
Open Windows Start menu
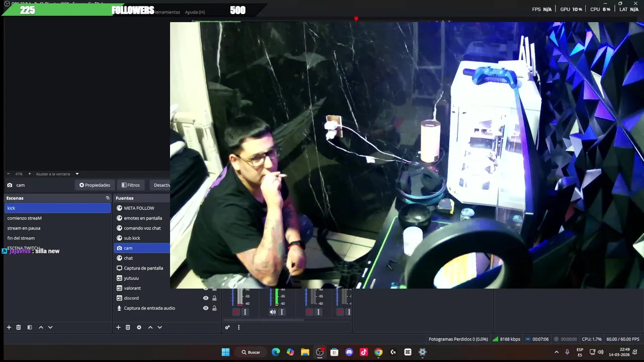coord(225,352)
